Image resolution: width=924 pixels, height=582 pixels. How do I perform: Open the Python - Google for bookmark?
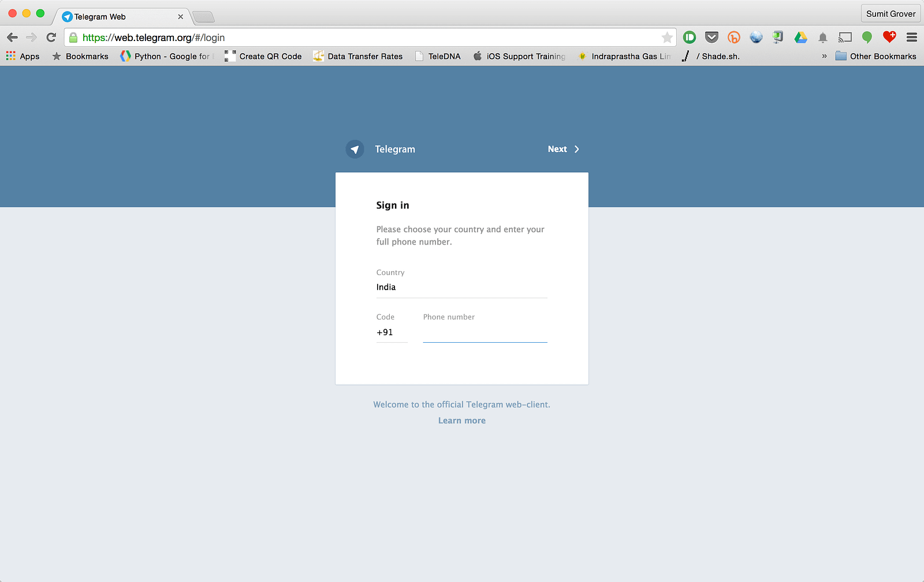coord(167,56)
